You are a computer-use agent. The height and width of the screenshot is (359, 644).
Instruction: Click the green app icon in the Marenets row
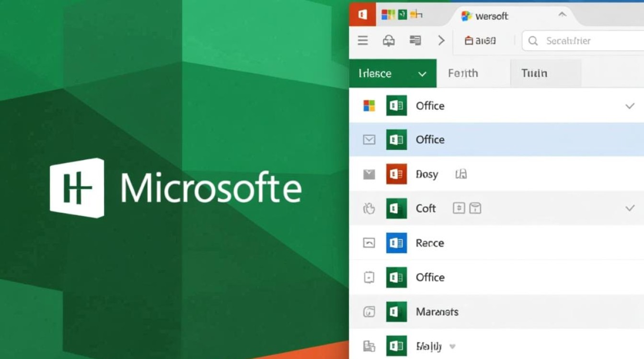coord(396,312)
